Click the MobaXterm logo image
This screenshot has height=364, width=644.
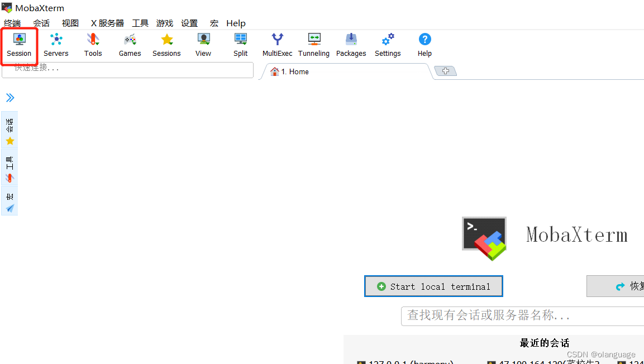484,239
